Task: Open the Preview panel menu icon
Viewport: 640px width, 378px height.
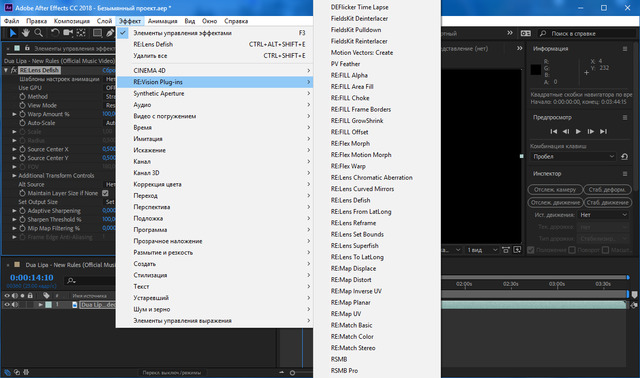Action: click(625, 117)
